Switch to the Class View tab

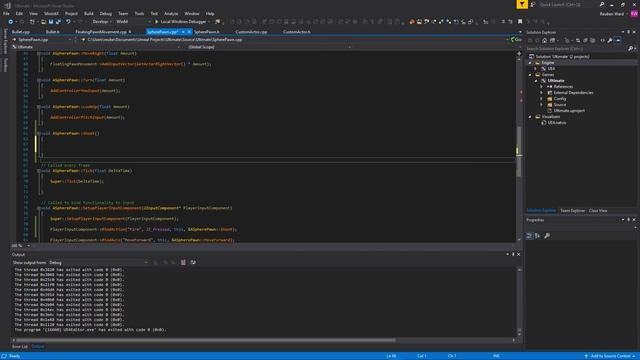[598, 211]
